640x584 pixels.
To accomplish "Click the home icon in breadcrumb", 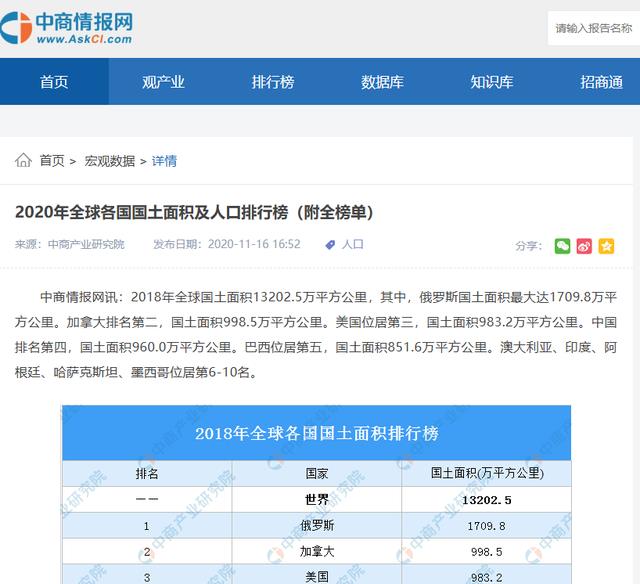I will [x=23, y=160].
